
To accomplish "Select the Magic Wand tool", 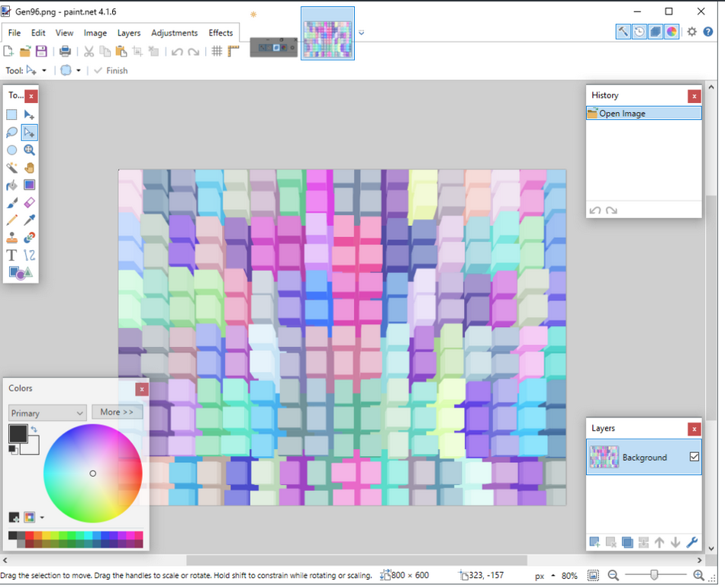I will (x=12, y=168).
